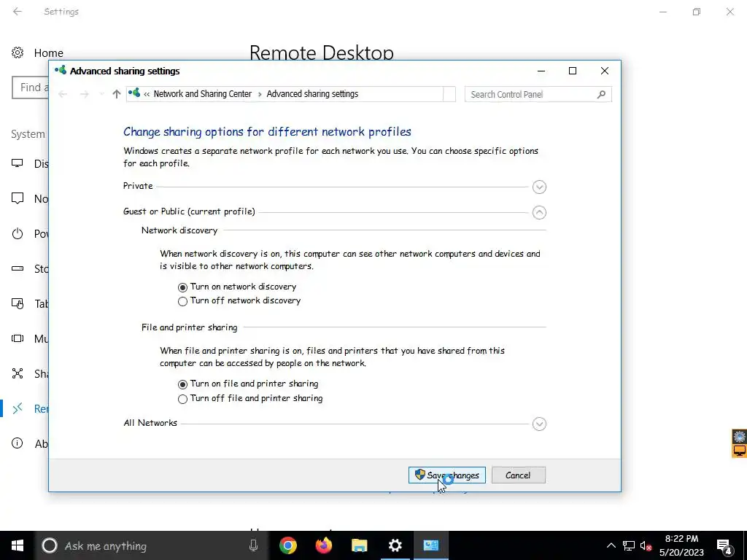Expand the Private profile section
The width and height of the screenshot is (747, 560).
539,187
